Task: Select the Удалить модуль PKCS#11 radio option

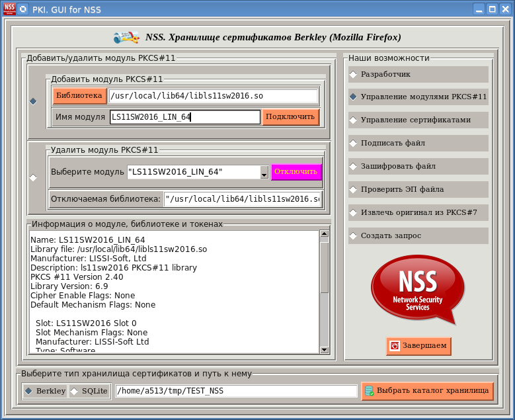Action: click(x=33, y=177)
